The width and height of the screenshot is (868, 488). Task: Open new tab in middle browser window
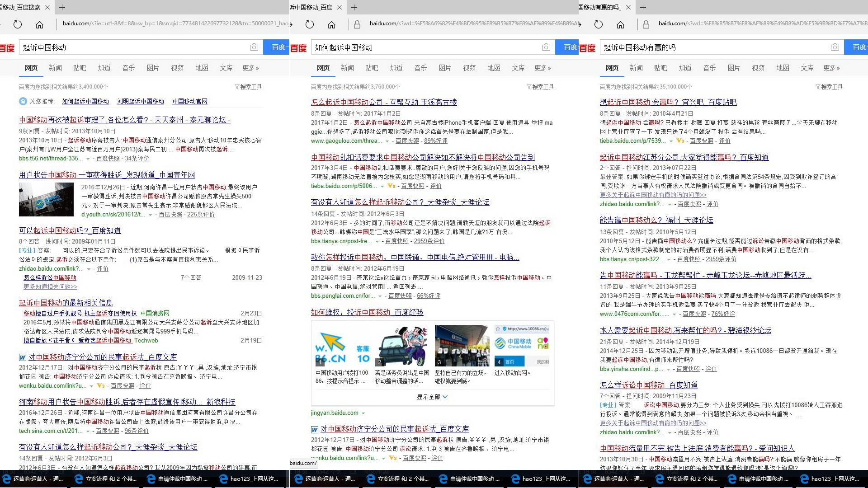click(354, 7)
